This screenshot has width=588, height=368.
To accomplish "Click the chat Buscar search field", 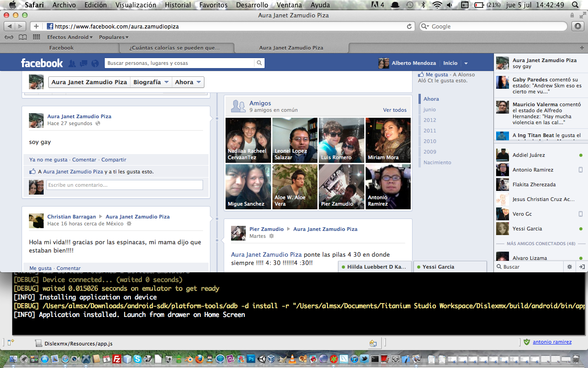I will 529,267.
